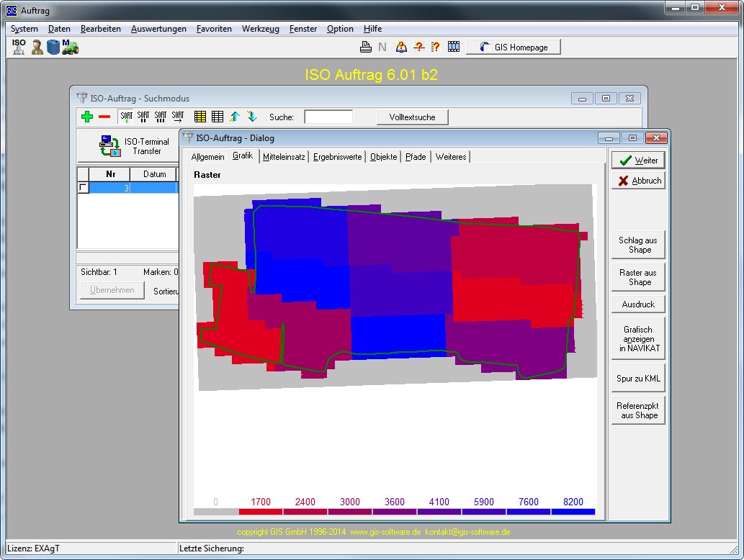Viewport: 744px width, 560px height.
Task: Click the blue canister icon
Action: tap(53, 47)
